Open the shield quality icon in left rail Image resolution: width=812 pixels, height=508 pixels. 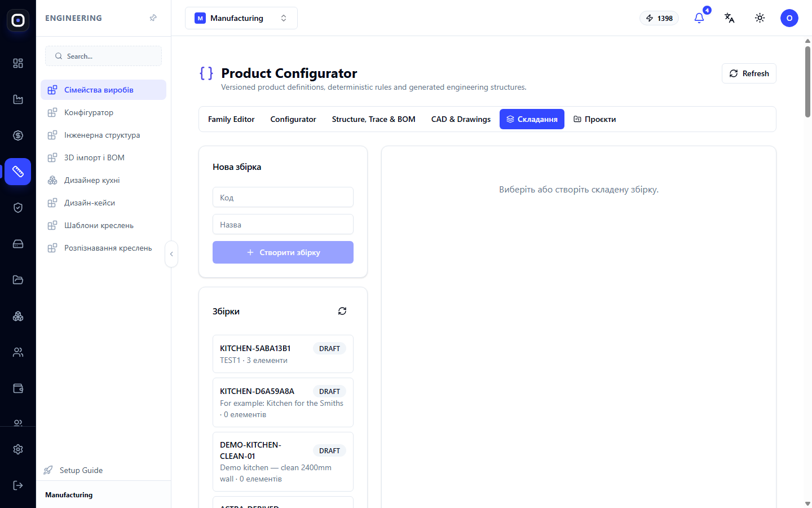[x=18, y=208]
